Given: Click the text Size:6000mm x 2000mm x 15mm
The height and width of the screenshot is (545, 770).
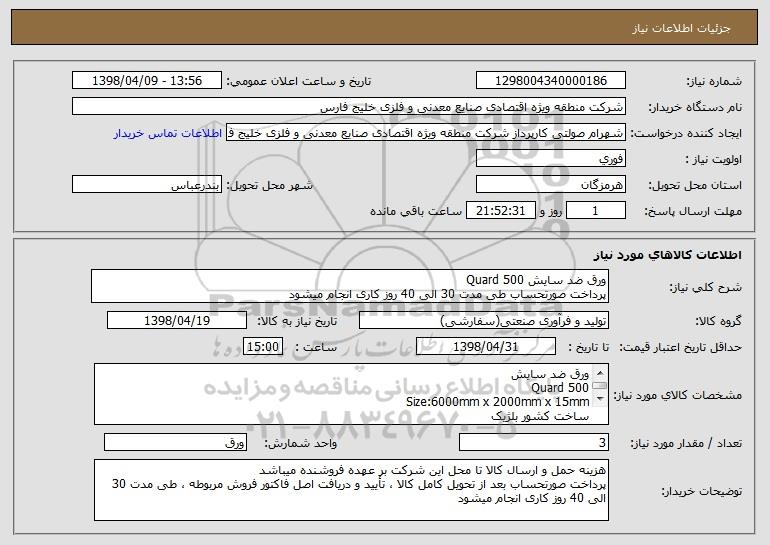Looking at the screenshot, I should (497, 402).
